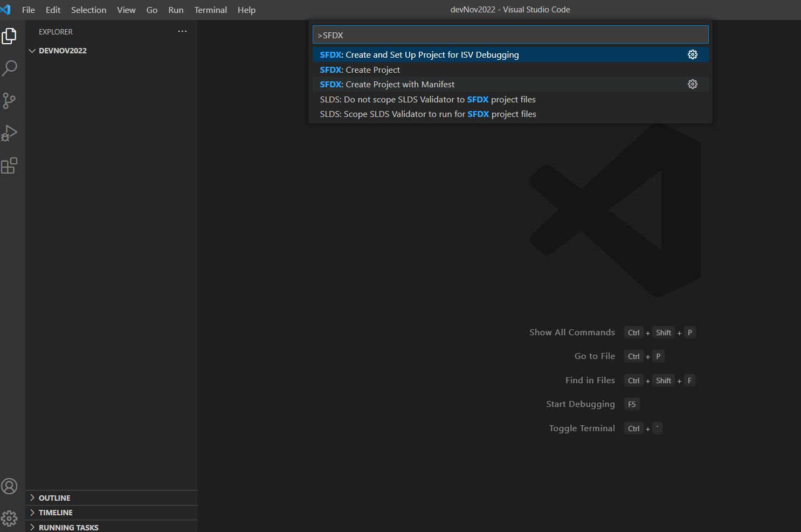Open the Go menu
Image resolution: width=801 pixels, height=532 pixels.
152,10
